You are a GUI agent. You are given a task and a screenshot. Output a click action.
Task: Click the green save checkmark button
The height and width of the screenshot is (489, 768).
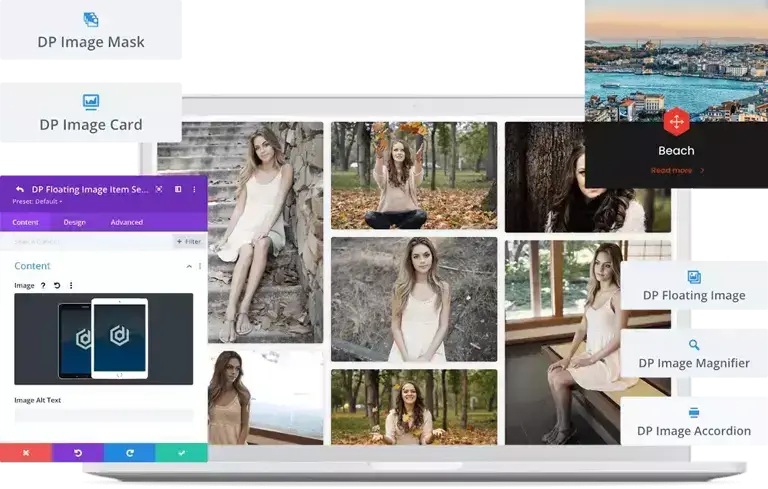tap(182, 453)
